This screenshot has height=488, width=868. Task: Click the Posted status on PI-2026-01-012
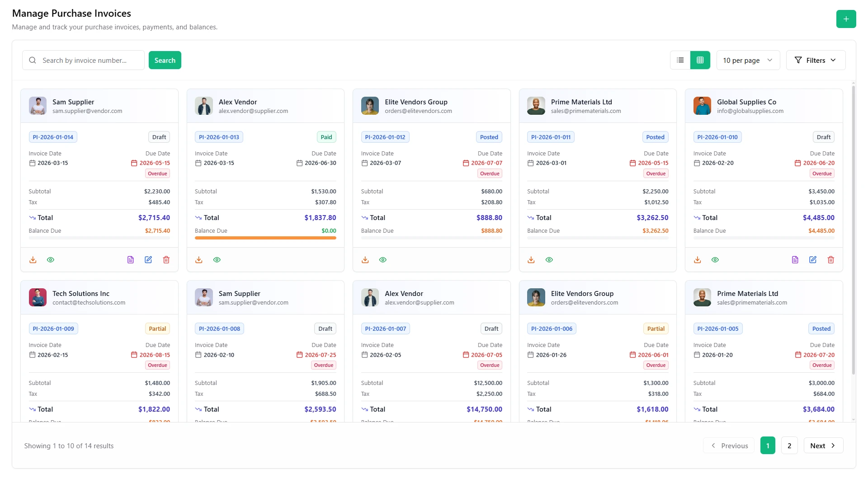[489, 137]
